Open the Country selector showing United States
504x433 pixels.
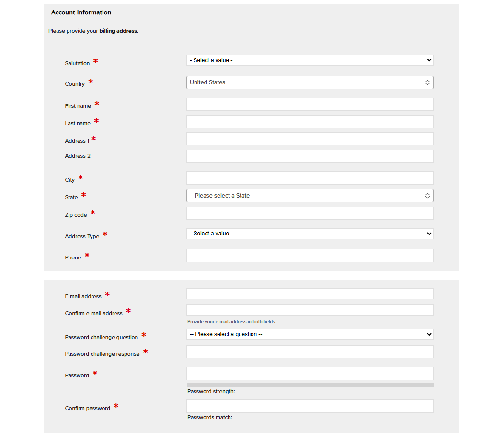309,82
